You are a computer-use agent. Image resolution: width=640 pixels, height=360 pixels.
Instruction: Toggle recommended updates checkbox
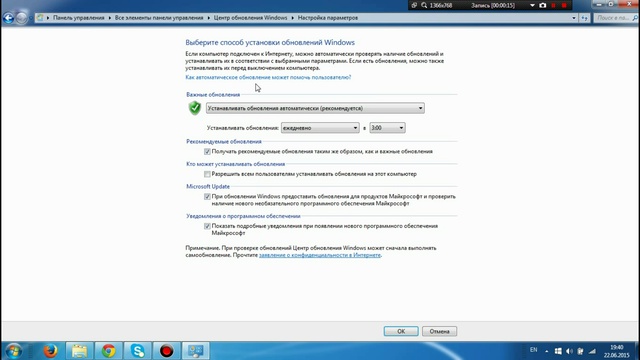pyautogui.click(x=207, y=151)
